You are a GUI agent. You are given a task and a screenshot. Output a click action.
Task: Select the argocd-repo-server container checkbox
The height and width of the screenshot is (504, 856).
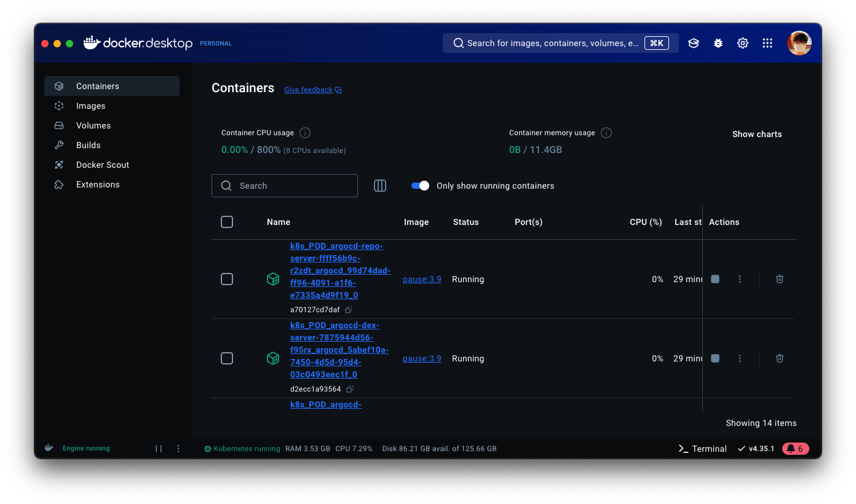pos(227,279)
